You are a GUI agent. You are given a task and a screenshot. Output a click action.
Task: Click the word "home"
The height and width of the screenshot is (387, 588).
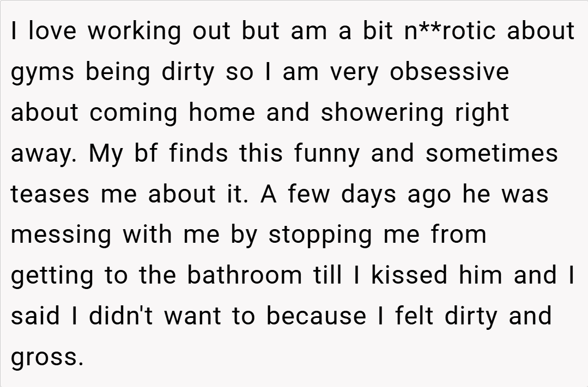(x=222, y=113)
